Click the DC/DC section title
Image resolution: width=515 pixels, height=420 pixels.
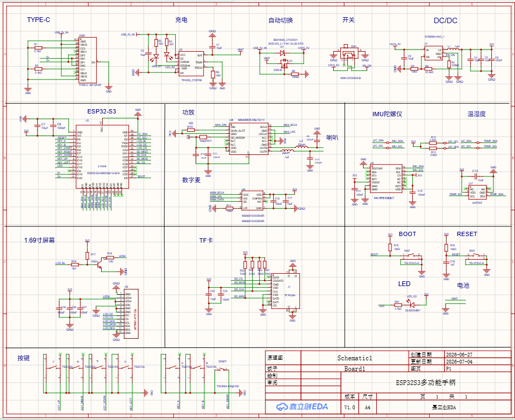coord(445,20)
